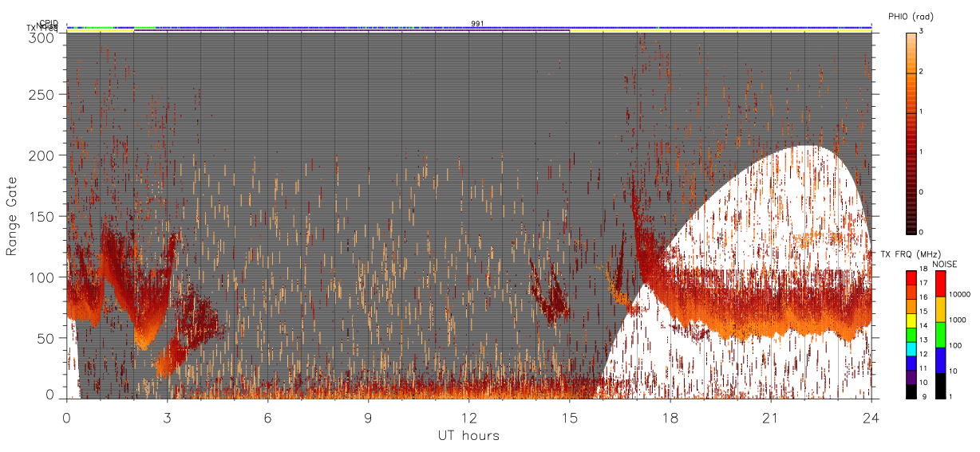The height and width of the screenshot is (452, 980).
Task: Click the blue-green noise strip above the plot
Action: 468,27
